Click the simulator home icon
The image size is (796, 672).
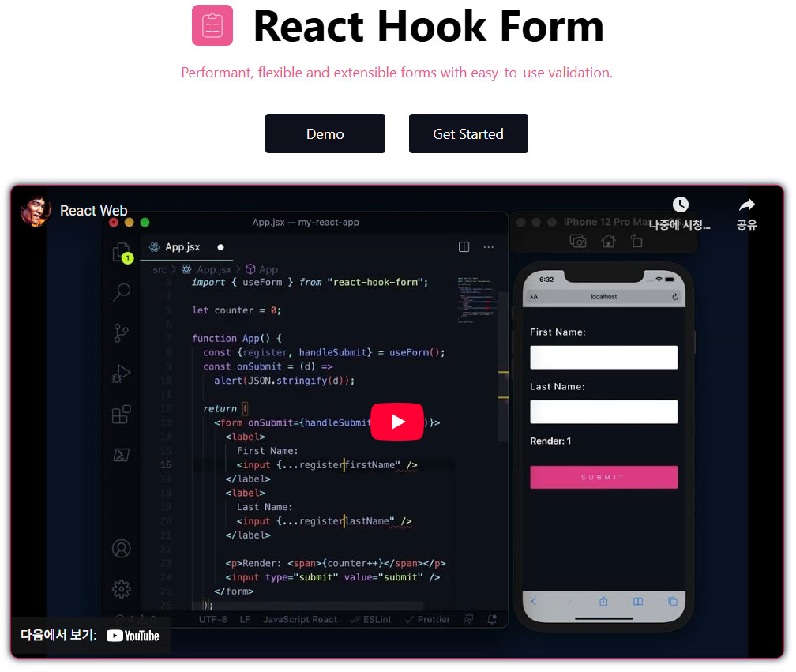pyautogui.click(x=608, y=241)
